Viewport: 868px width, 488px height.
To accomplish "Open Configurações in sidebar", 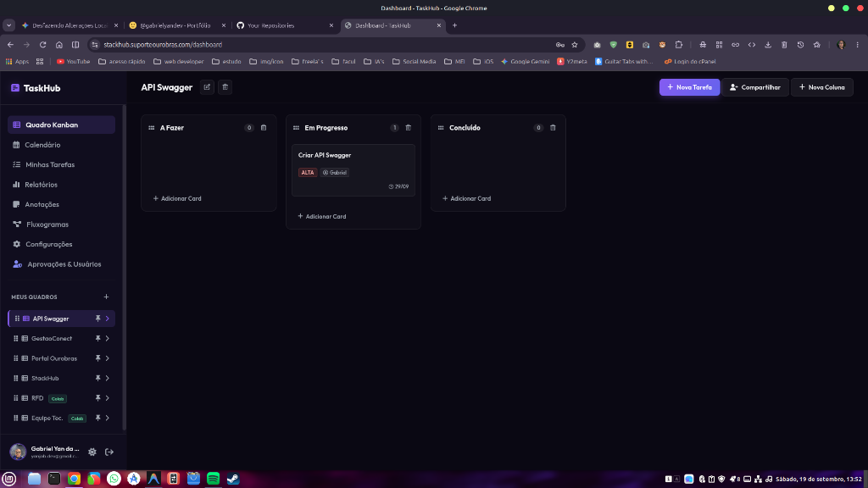I will point(61,245).
